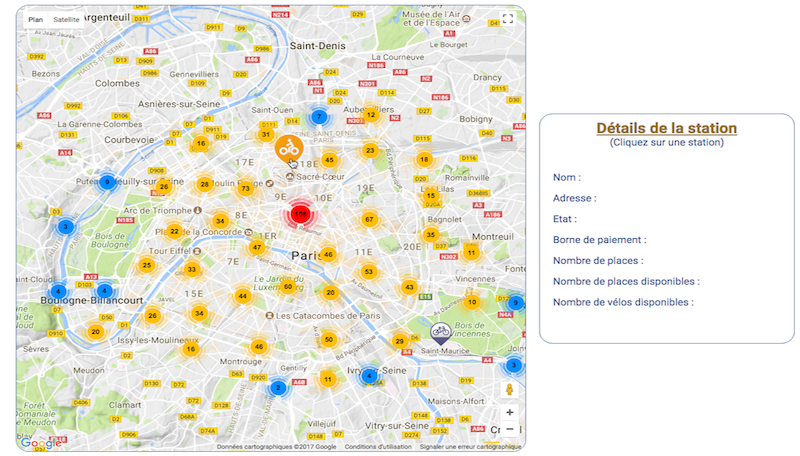
Task: Click Signaler une erreur cartographique link
Action: coord(470,447)
